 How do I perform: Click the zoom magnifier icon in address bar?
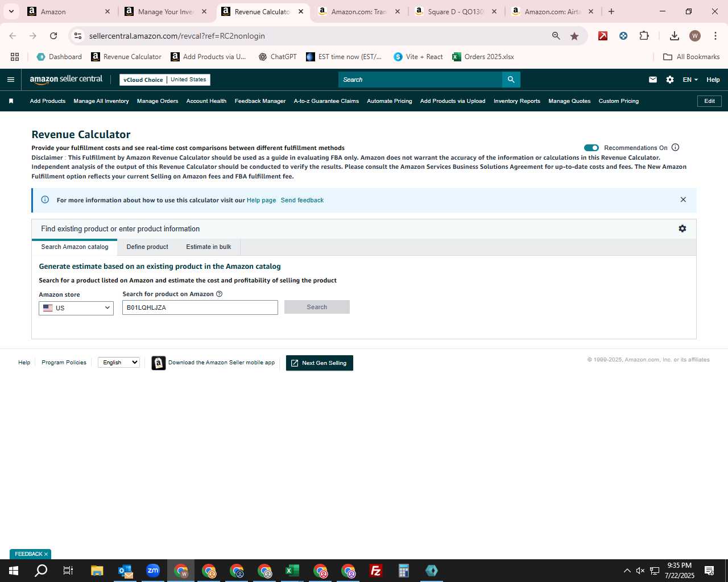click(556, 36)
